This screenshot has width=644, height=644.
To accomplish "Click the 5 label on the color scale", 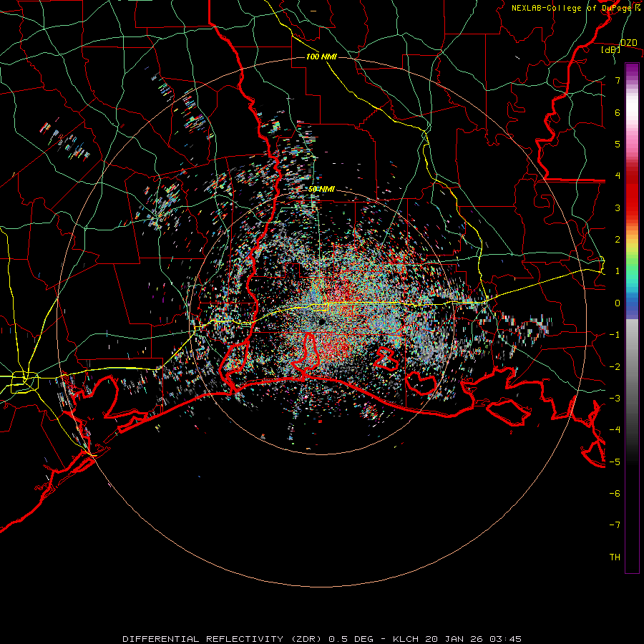I will pos(618,144).
